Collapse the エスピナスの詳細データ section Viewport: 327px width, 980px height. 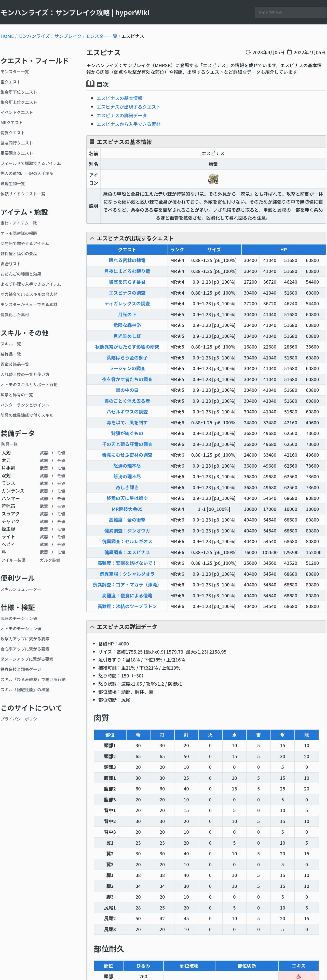92,627
